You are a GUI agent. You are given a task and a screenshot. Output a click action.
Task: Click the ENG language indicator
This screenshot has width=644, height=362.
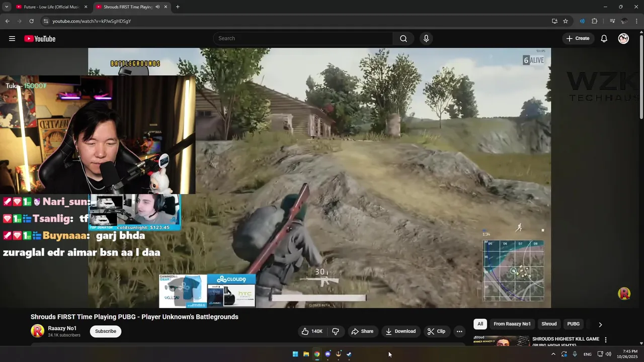[587, 354]
